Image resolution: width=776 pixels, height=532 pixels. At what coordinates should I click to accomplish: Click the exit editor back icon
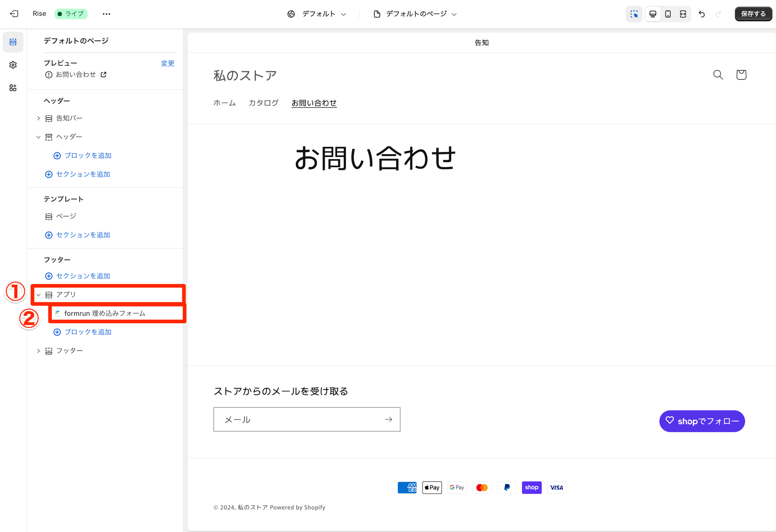(x=14, y=14)
